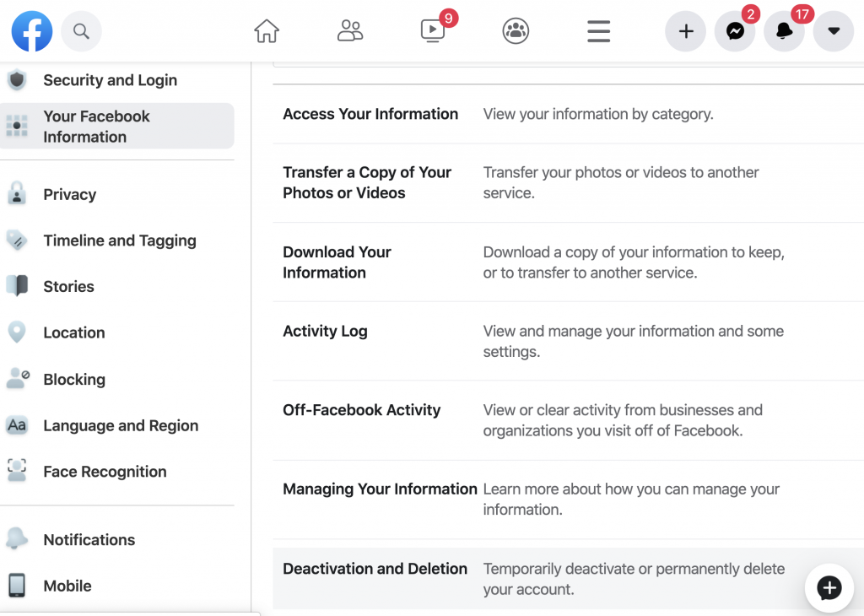Viewport: 864px width, 616px height.
Task: Open the Friends icon
Action: (350, 31)
